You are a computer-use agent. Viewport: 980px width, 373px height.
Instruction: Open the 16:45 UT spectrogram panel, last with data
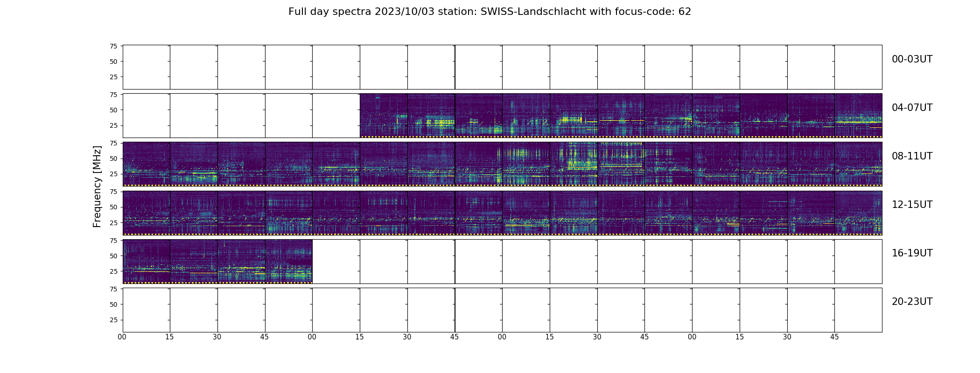point(289,262)
